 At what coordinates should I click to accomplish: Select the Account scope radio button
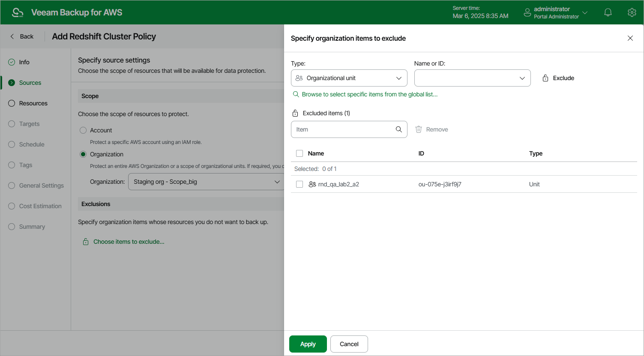point(83,130)
